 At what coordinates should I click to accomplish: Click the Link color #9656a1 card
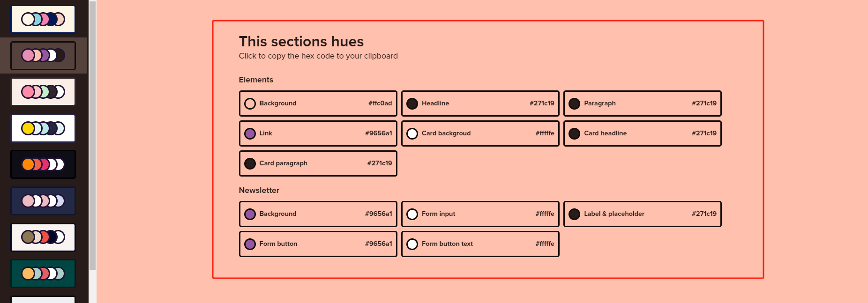click(318, 133)
